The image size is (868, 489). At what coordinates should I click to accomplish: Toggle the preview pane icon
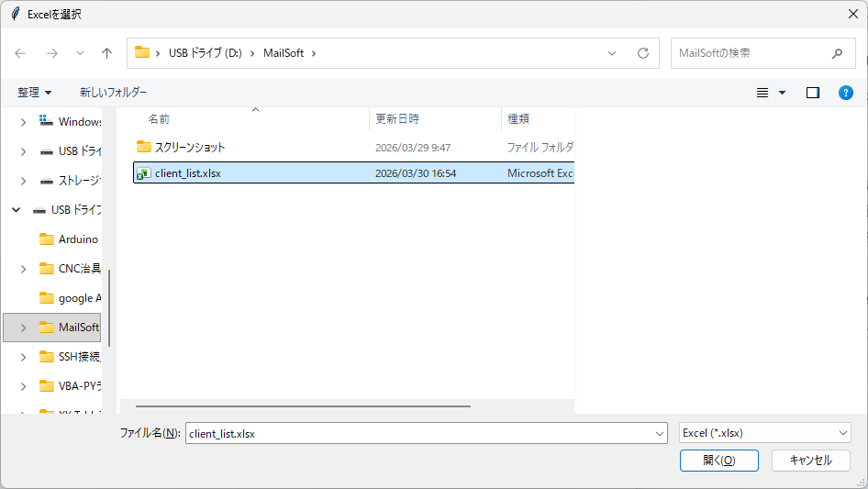tap(812, 93)
